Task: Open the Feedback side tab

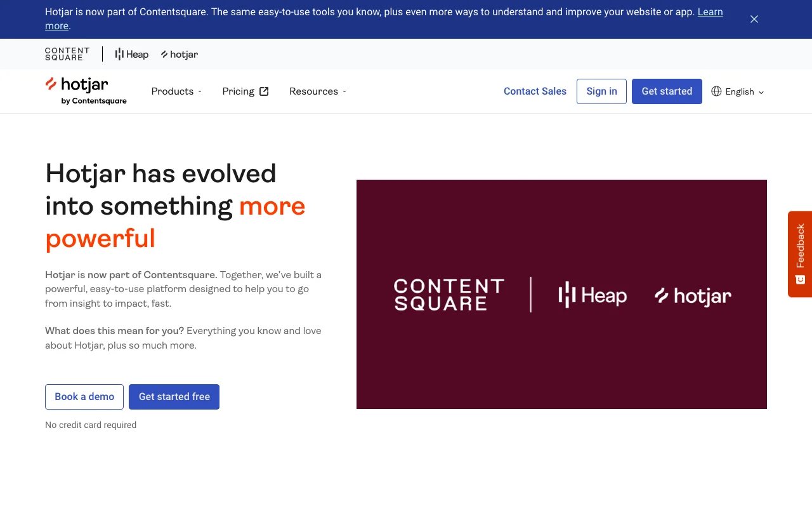Action: pyautogui.click(x=799, y=254)
